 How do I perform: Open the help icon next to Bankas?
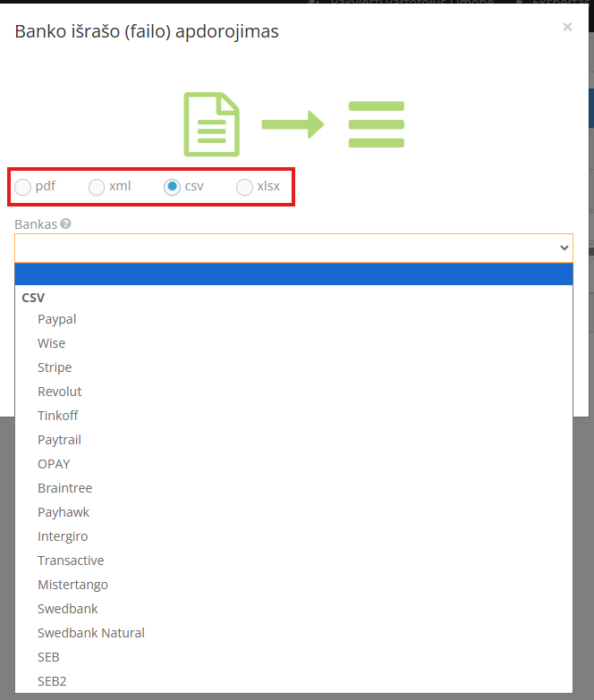[65, 223]
